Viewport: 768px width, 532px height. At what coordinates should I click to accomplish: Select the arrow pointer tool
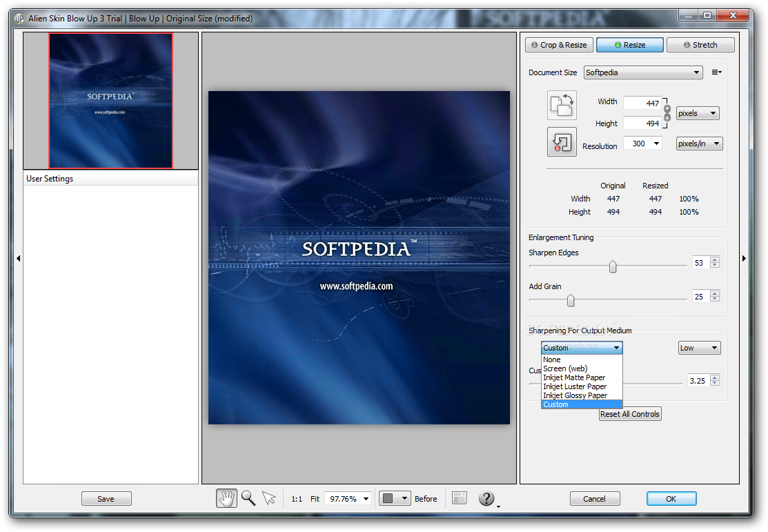268,498
